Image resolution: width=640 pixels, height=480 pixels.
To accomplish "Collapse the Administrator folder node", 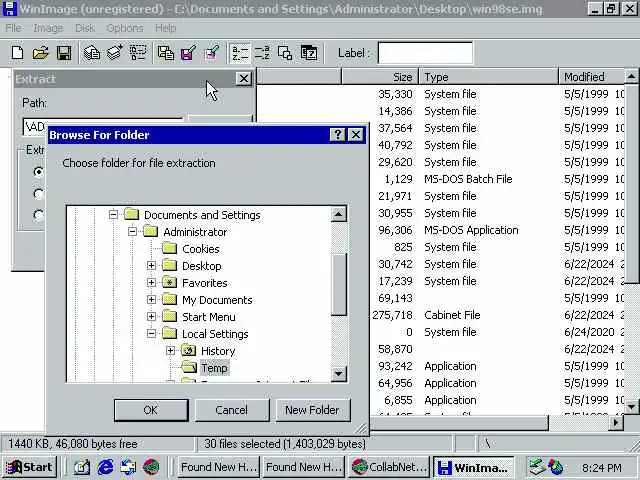I will point(132,231).
